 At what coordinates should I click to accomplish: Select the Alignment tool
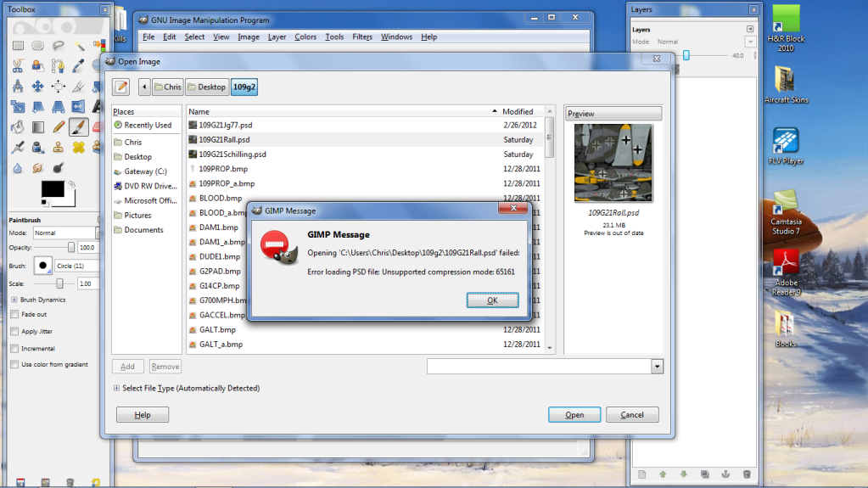(x=59, y=87)
